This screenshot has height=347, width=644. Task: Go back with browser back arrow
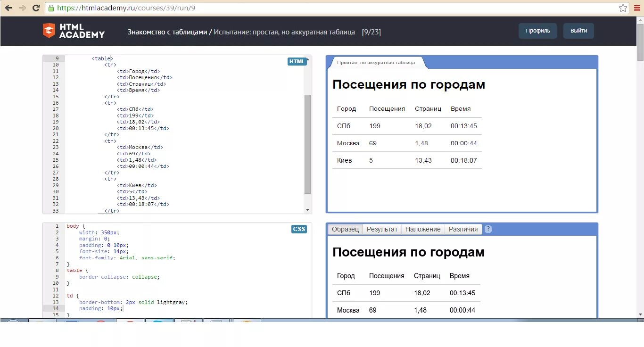point(8,8)
